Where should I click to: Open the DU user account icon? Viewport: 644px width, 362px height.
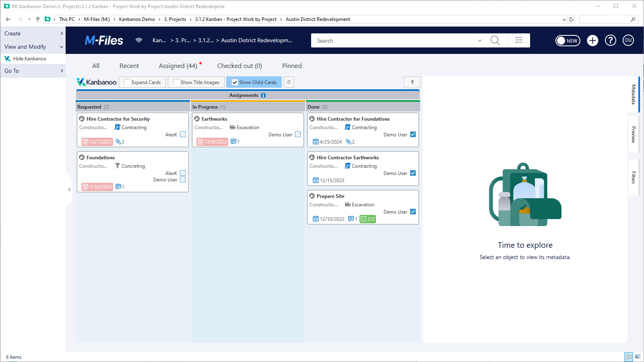point(628,40)
